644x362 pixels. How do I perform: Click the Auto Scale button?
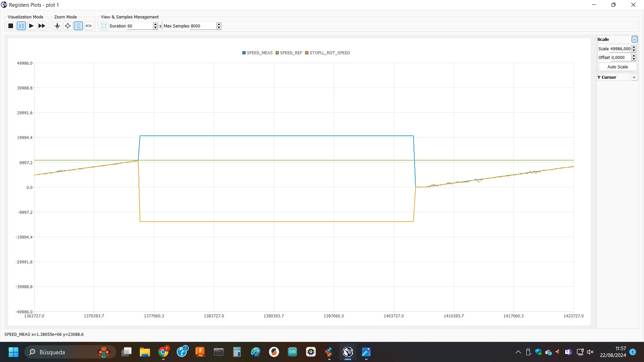pos(617,67)
